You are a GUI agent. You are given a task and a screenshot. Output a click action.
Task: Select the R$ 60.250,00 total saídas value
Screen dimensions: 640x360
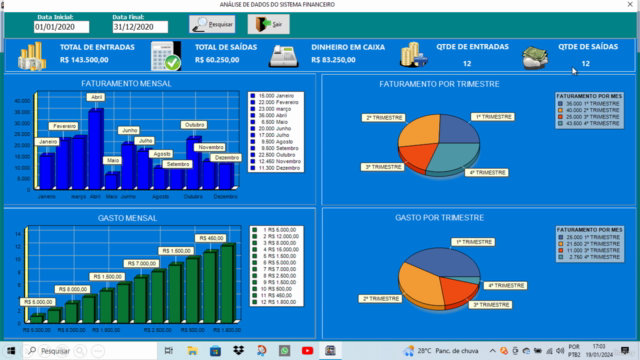217,60
